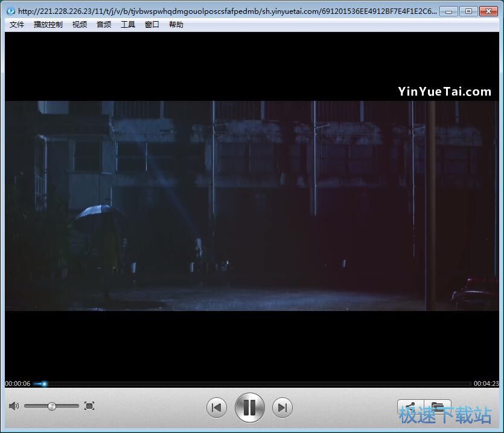Open the 工具 menu
The width and height of the screenshot is (504, 433).
pyautogui.click(x=127, y=25)
